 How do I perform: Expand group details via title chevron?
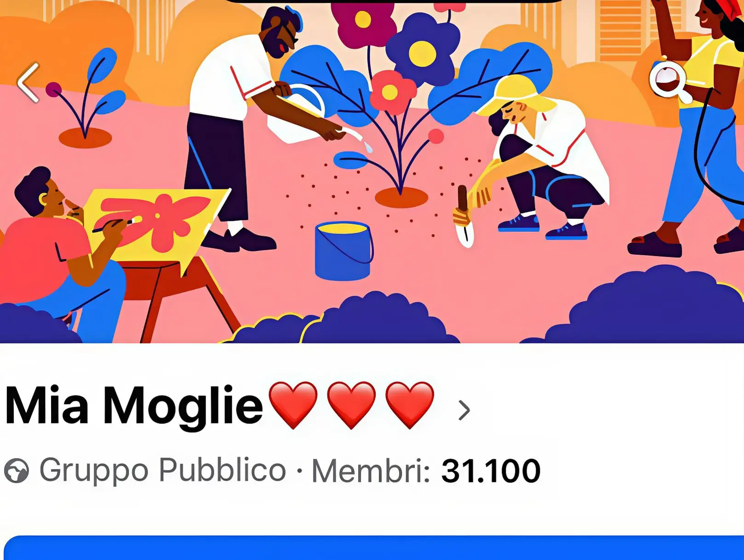(x=464, y=410)
